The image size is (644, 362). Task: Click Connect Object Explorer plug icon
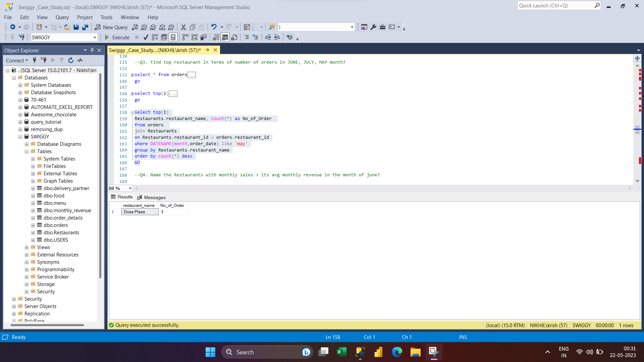pyautogui.click(x=35, y=60)
